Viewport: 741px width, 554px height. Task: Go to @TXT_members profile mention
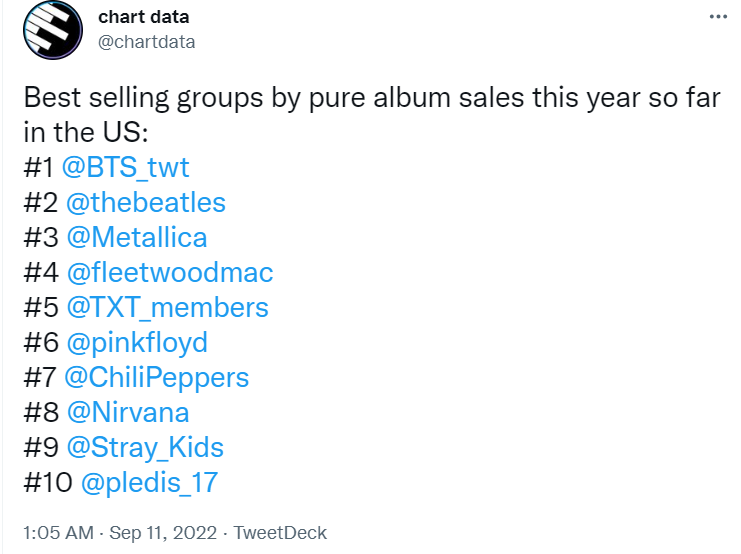(x=168, y=308)
